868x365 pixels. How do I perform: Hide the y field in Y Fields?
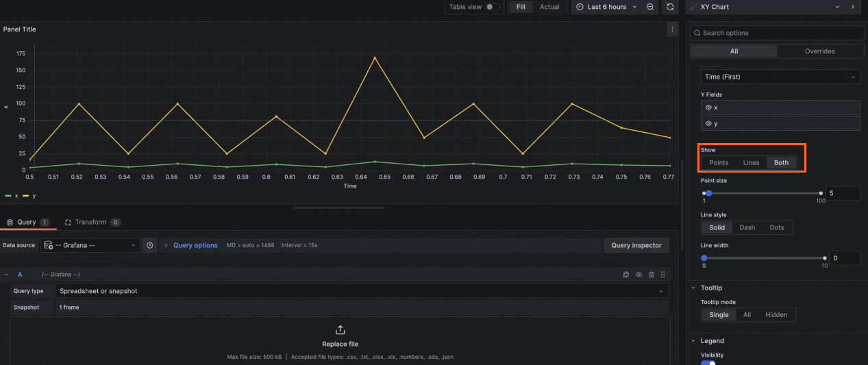[708, 123]
